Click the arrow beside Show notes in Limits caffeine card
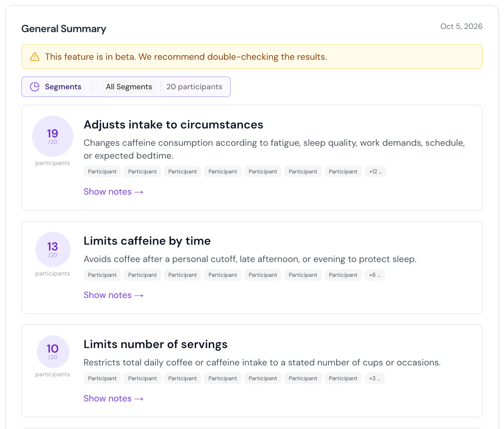Screen dimensions: 504x429 click(x=139, y=295)
